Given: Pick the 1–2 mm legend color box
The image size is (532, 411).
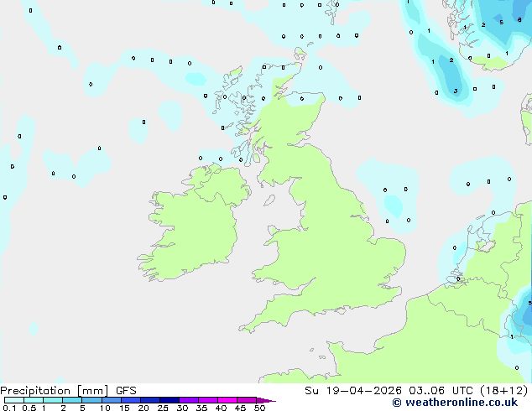Looking at the screenshot, I should click(x=53, y=400).
